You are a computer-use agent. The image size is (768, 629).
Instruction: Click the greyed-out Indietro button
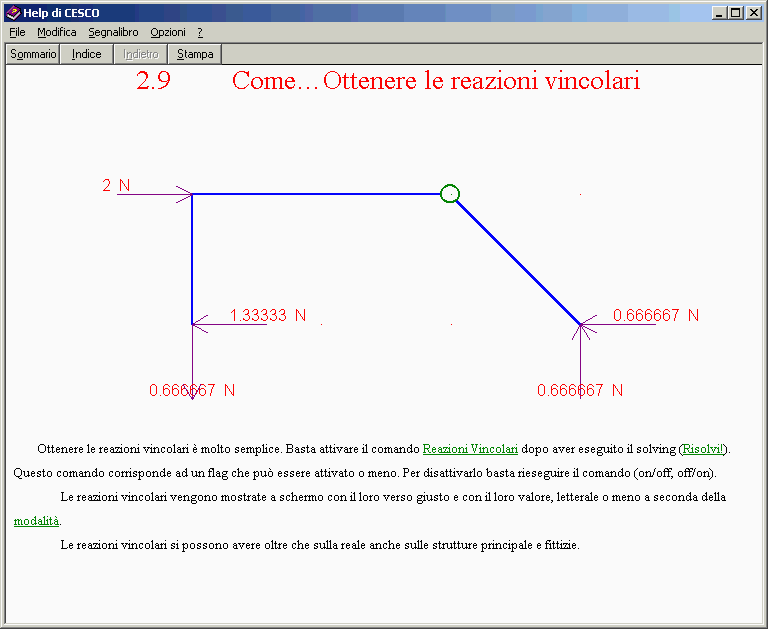click(x=140, y=54)
